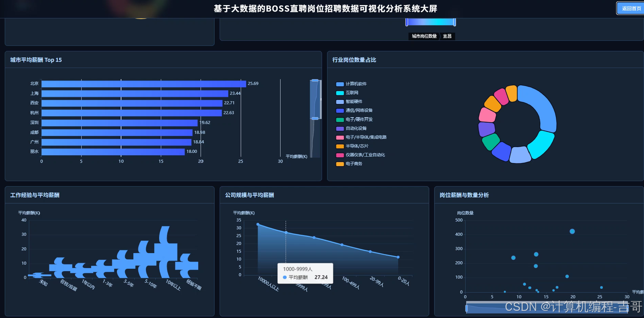
Task: Click the 成都 salary bar
Action: coord(117,132)
